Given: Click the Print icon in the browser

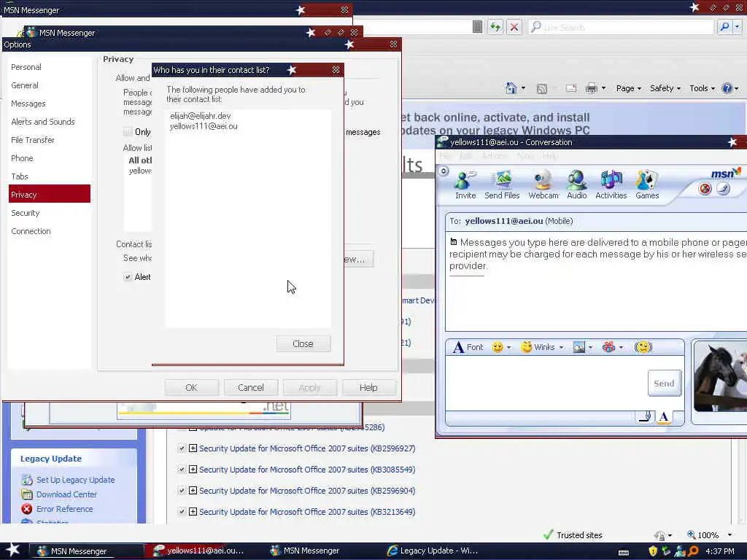Looking at the screenshot, I should pos(591,88).
